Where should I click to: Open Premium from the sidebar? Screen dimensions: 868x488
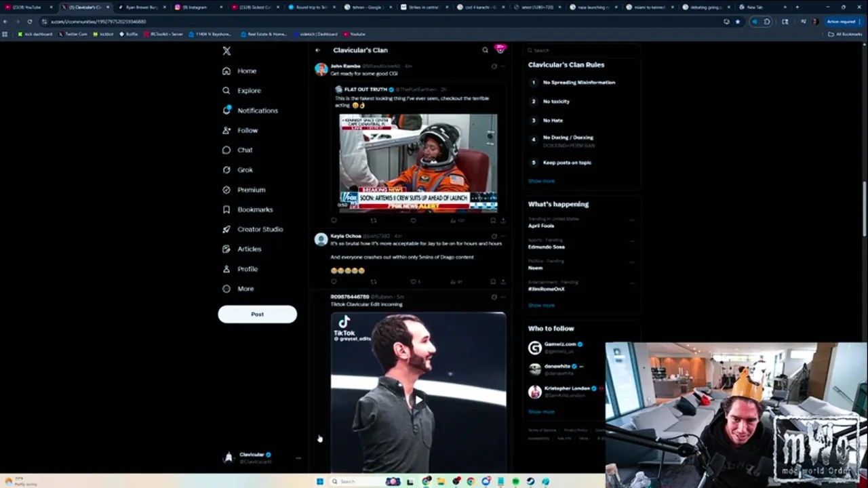pos(243,190)
